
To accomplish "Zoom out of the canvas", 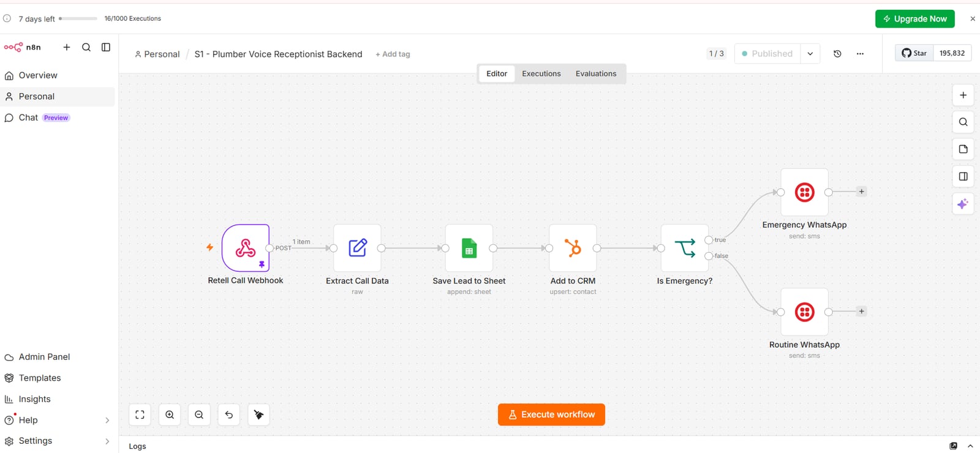I will click(199, 414).
